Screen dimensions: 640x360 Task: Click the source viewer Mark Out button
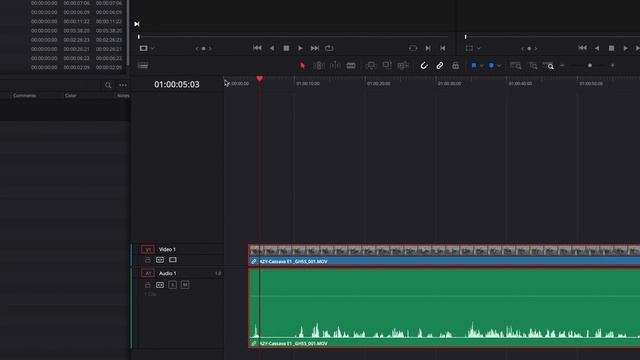click(x=443, y=48)
